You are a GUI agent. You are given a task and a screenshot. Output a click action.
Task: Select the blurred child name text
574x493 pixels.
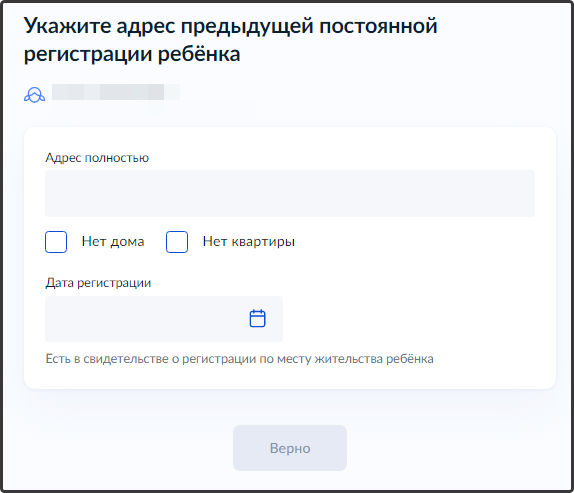click(x=116, y=92)
